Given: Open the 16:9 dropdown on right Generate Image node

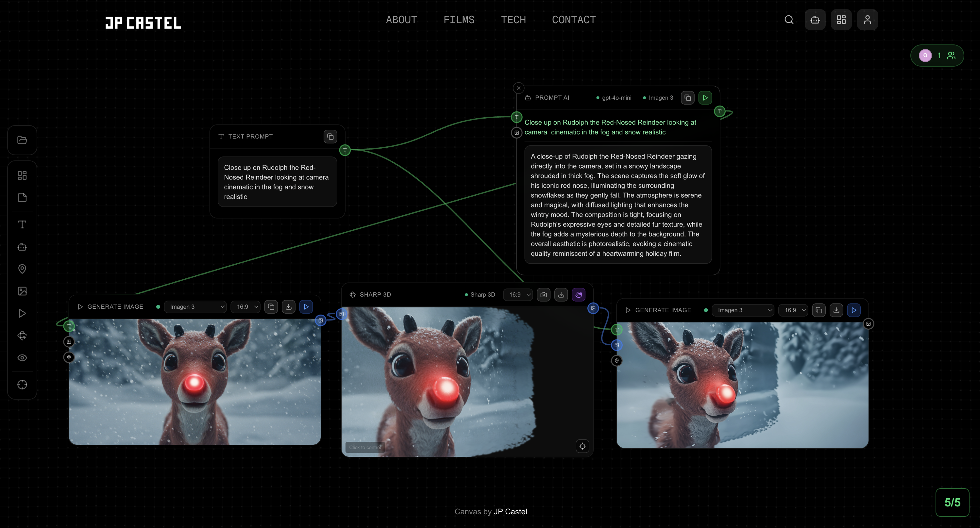Looking at the screenshot, I should pyautogui.click(x=793, y=310).
